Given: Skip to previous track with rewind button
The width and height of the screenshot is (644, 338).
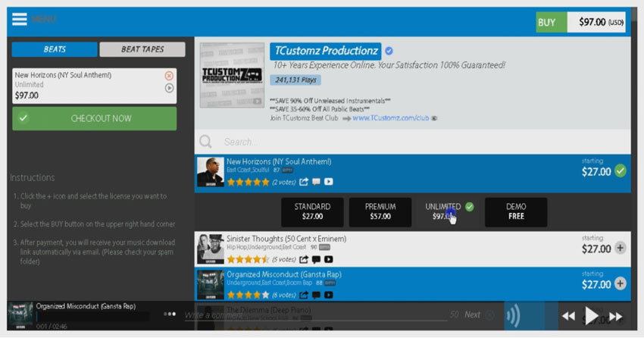Looking at the screenshot, I should (x=568, y=316).
